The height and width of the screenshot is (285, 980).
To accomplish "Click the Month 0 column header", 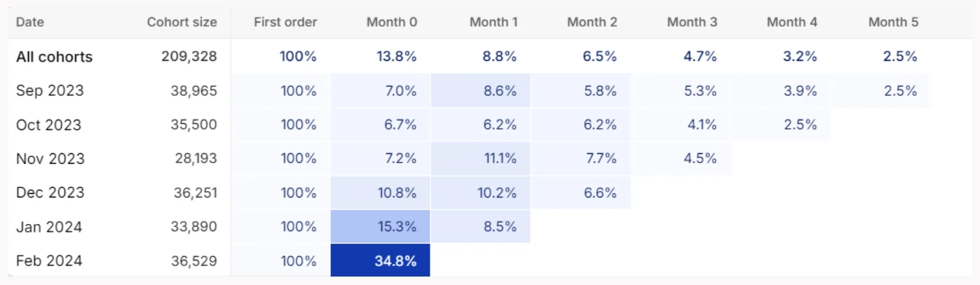I will coord(391,22).
